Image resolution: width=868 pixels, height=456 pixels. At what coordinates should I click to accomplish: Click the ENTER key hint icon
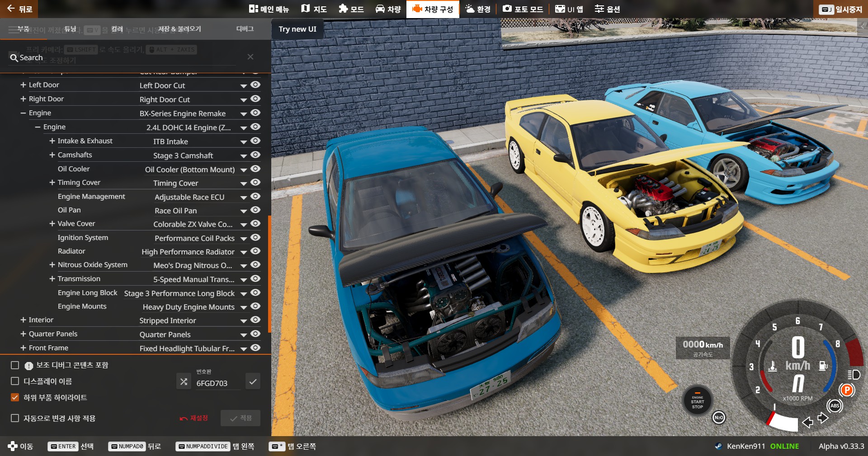63,447
